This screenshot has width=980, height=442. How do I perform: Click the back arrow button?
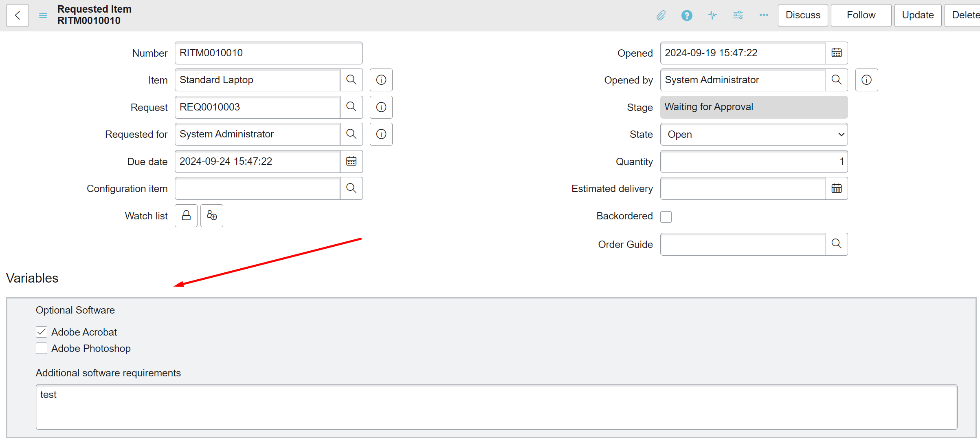click(x=18, y=15)
